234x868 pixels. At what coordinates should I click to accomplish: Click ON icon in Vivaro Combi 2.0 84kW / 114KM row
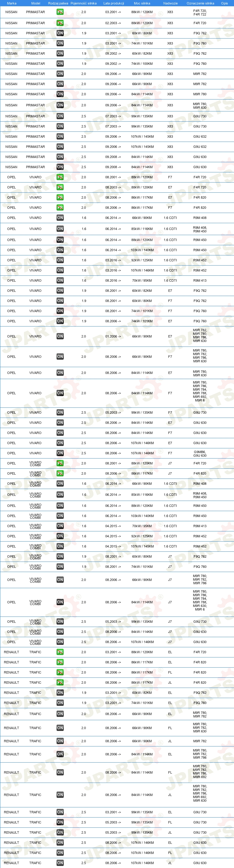(60, 602)
